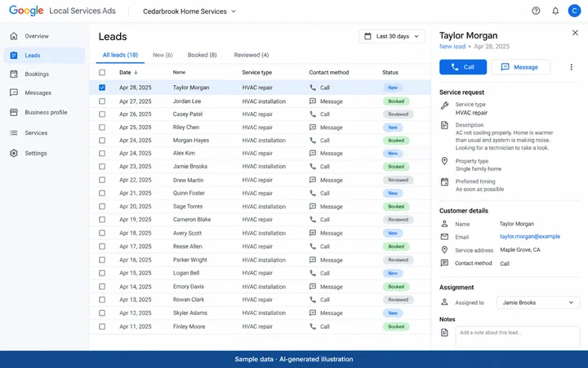
Task: Click the message icon in Riley Chen row
Action: coord(313,128)
